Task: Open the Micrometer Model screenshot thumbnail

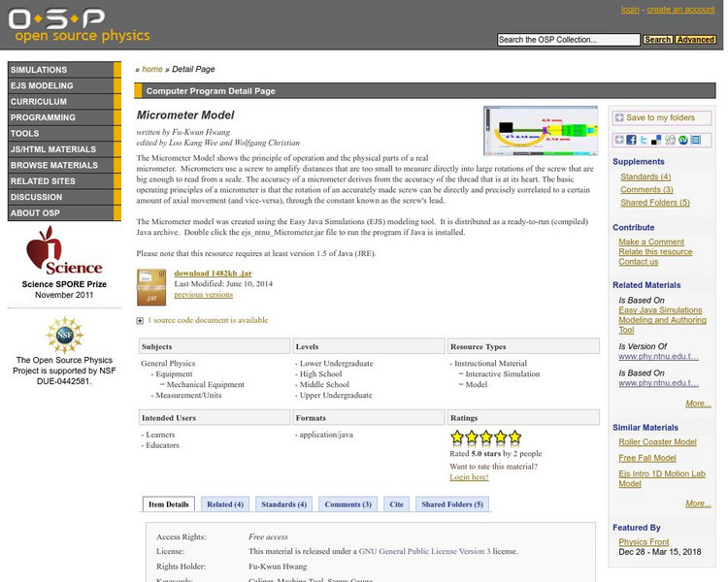Action: pos(541,131)
